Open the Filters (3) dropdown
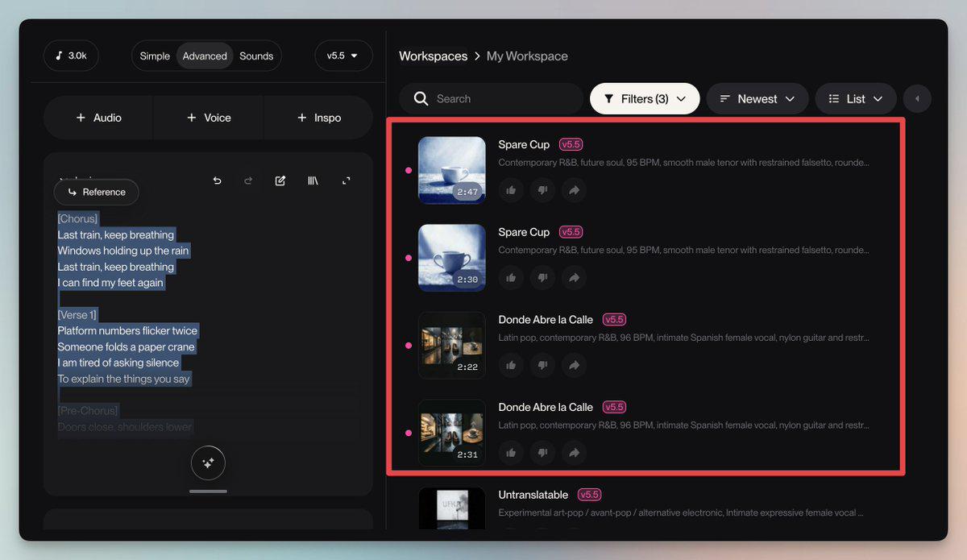Screen dimensions: 967x560 [645, 98]
